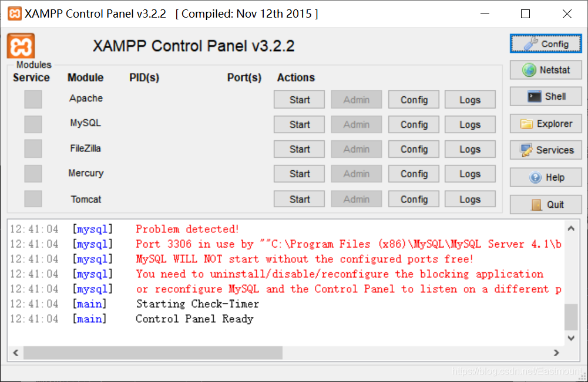Click the XAMPP title bar icon
588x382 pixels.
click(x=14, y=13)
